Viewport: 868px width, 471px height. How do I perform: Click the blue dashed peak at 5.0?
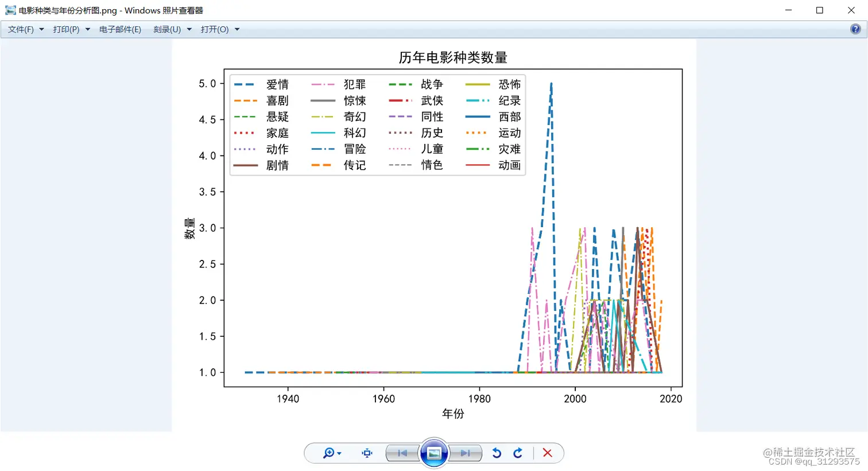(x=551, y=84)
